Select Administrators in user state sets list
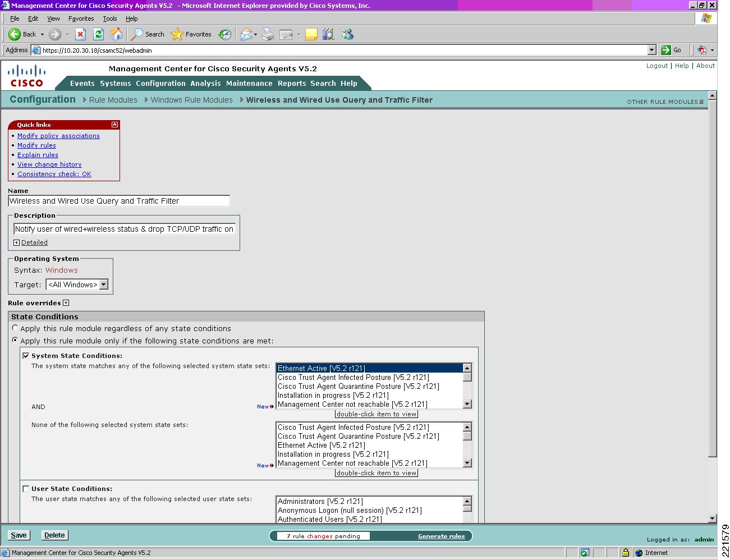The width and height of the screenshot is (730, 560). (x=369, y=501)
